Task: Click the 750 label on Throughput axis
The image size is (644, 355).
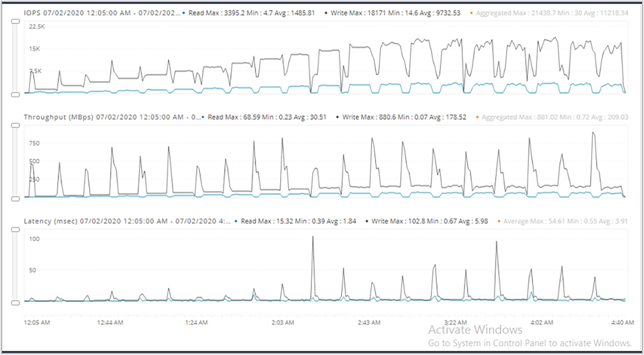Action: tap(34, 144)
